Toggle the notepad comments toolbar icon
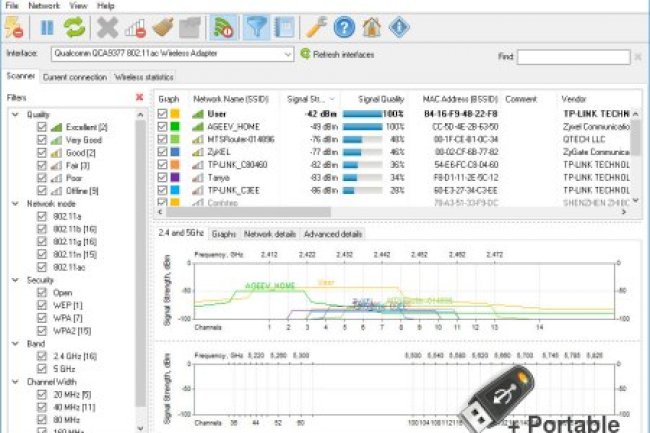The height and width of the screenshot is (433, 650). [x=284, y=27]
